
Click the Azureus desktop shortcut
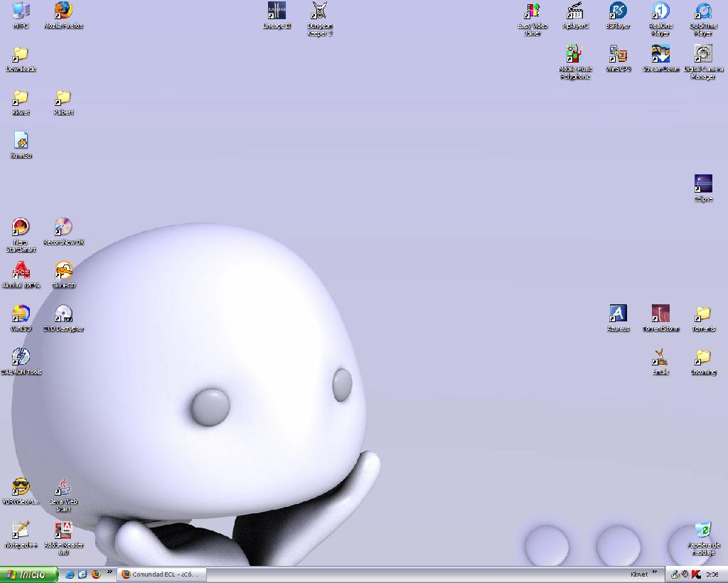coord(618,314)
